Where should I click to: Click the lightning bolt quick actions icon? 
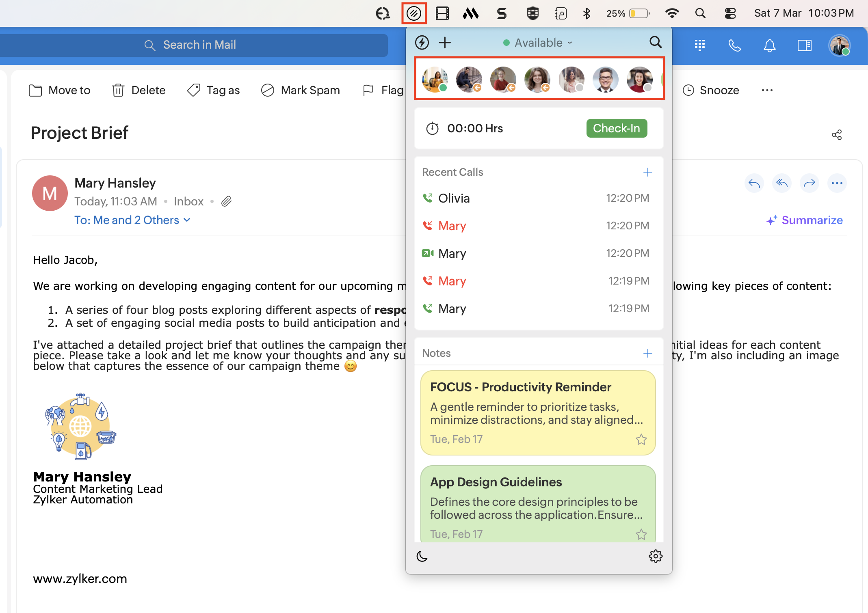(422, 43)
